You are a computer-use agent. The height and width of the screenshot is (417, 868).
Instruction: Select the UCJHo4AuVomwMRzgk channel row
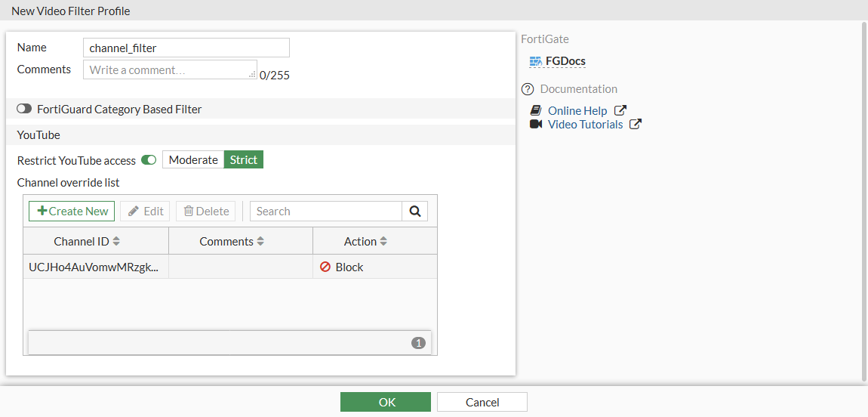click(94, 267)
